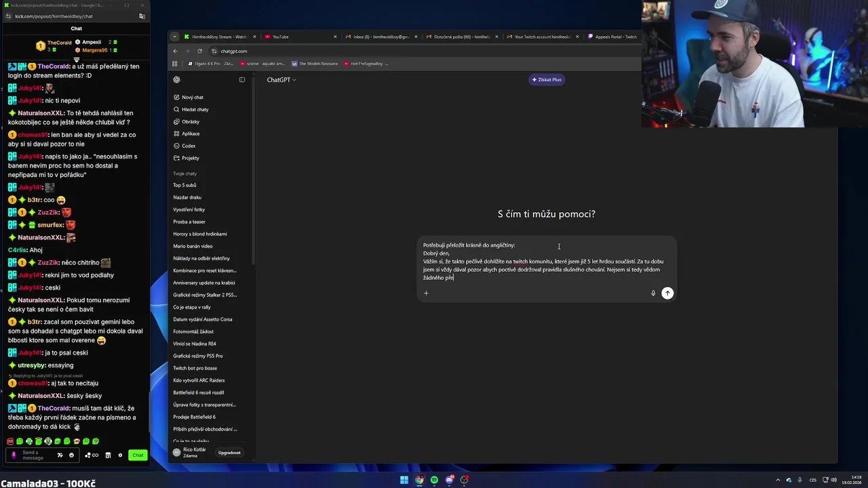The width and height of the screenshot is (868, 488).
Task: Open the Kdo vytvořil ARC Raiders chat
Action: coord(199,380)
